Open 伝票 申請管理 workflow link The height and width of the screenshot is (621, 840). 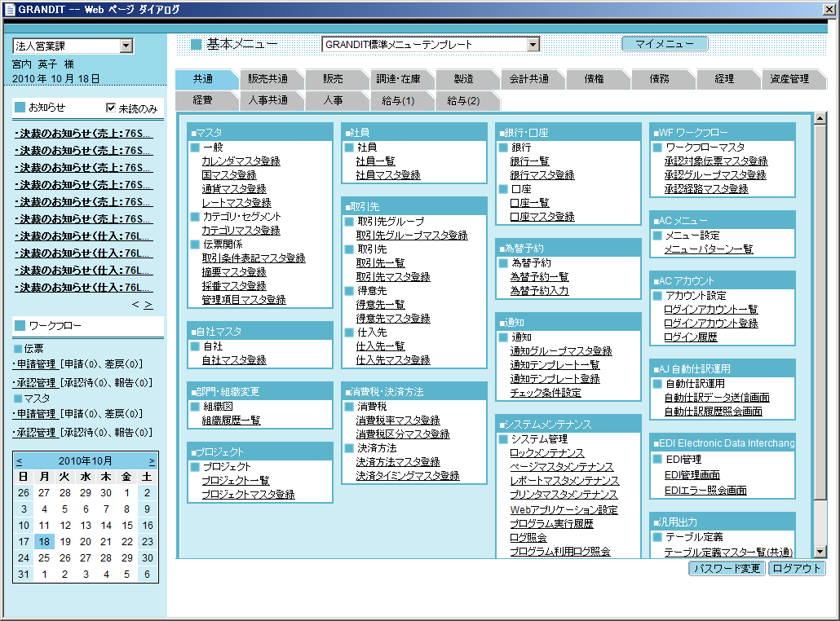click(35, 364)
